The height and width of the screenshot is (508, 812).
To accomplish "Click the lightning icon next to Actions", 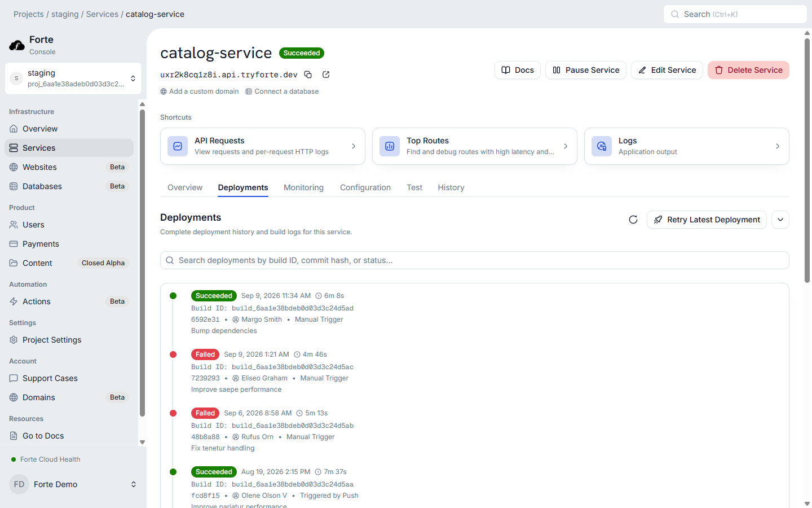I will 14,301.
